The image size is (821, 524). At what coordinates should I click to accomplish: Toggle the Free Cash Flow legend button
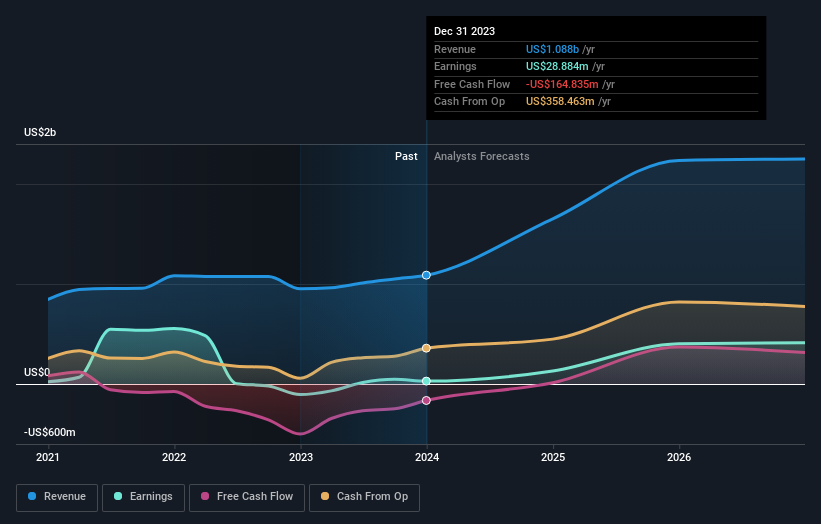pyautogui.click(x=247, y=497)
